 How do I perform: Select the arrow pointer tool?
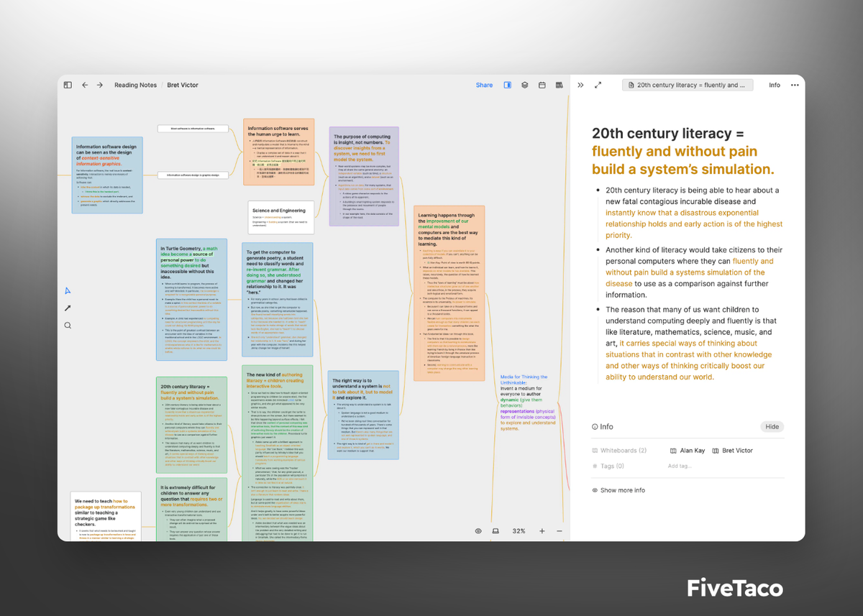[x=68, y=291]
